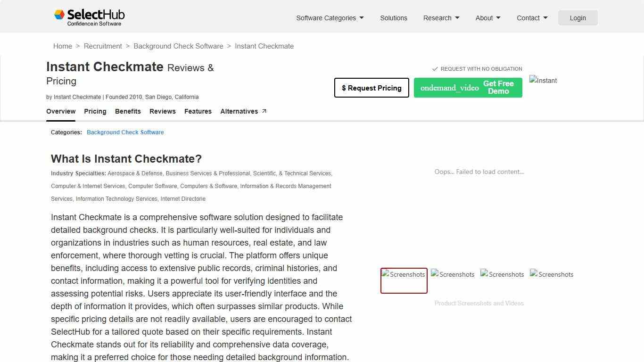Click the Recruitment breadcrumb
This screenshot has width=644, height=362.
pyautogui.click(x=103, y=46)
